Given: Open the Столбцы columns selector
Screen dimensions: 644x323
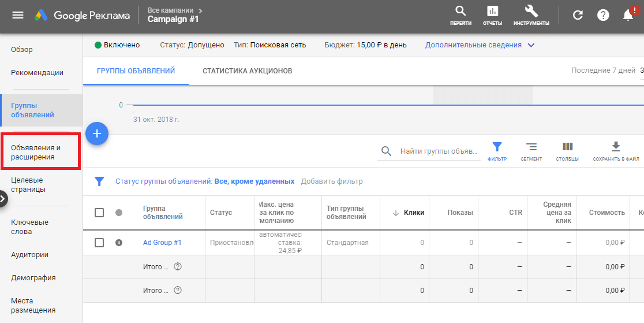Looking at the screenshot, I should pyautogui.click(x=567, y=147).
